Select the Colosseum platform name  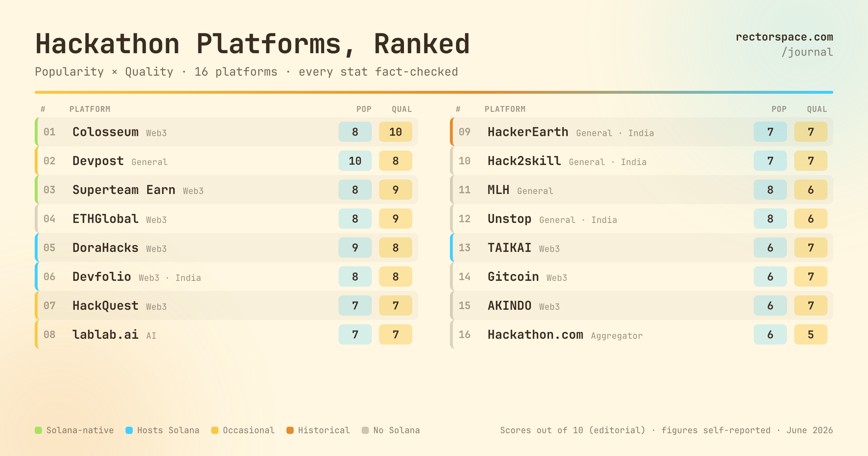[105, 132]
